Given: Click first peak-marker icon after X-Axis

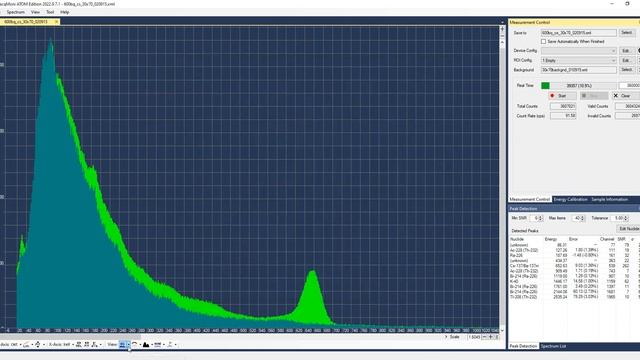Looking at the screenshot, I should pyautogui.click(x=79, y=345).
